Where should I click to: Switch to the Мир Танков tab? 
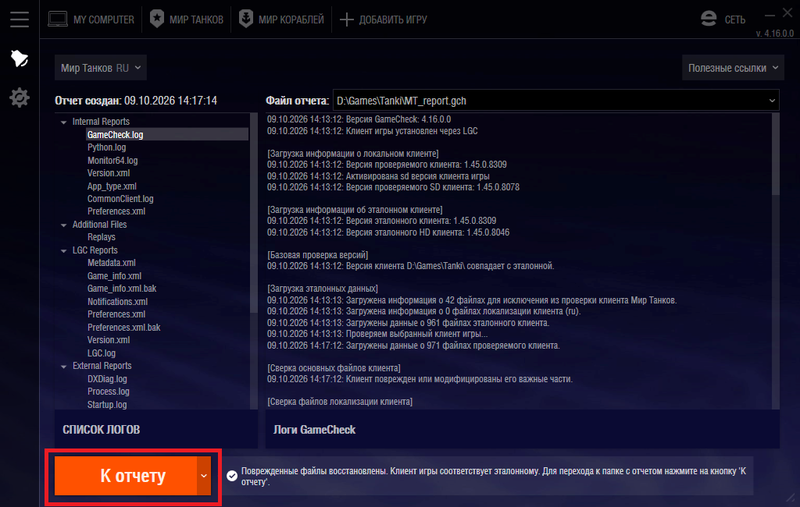[x=187, y=19]
